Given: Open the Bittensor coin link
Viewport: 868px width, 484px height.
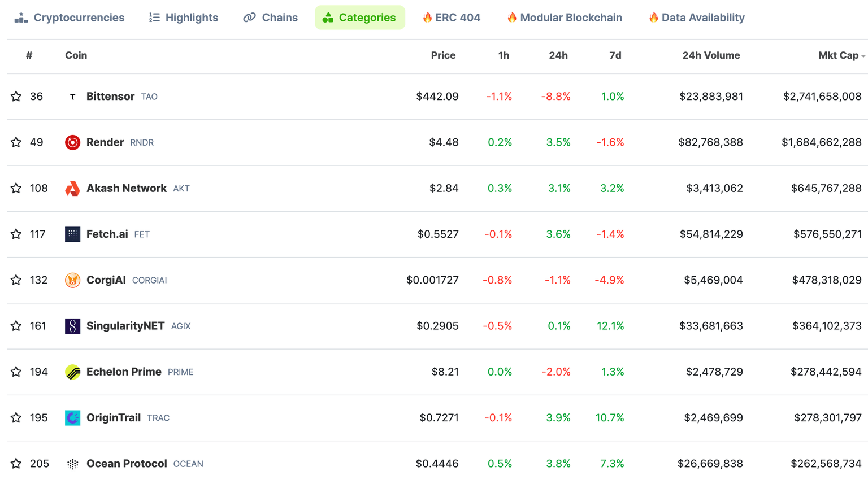Looking at the screenshot, I should pos(110,97).
